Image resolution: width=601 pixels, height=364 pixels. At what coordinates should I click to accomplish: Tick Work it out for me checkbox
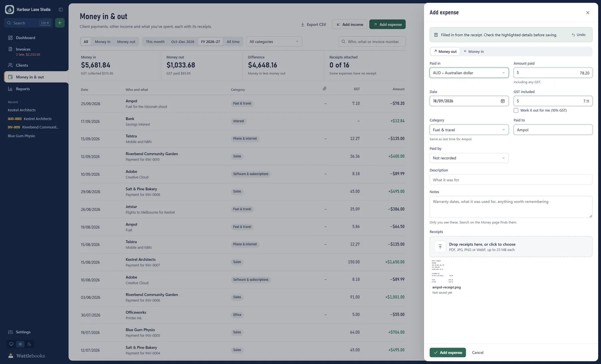click(516, 110)
